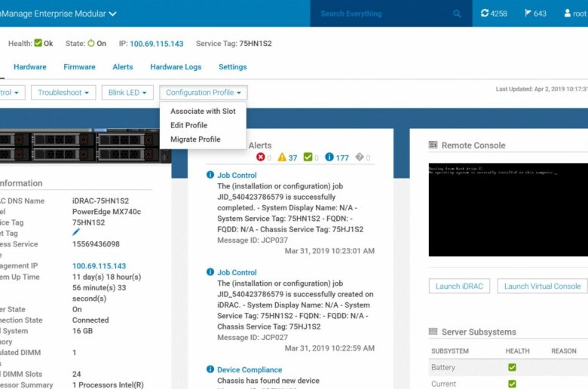
Task: Click the Launch Virtual Console button
Action: (x=543, y=286)
